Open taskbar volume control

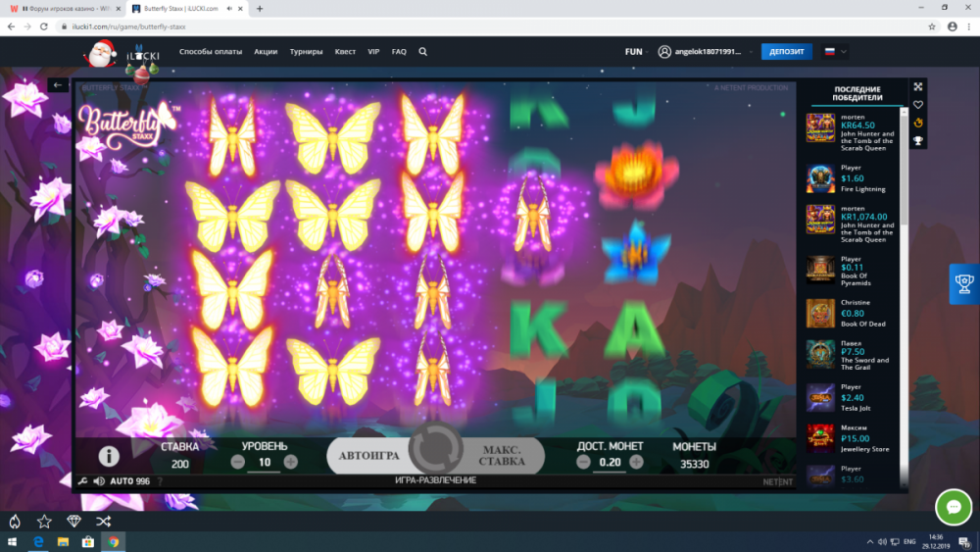click(x=882, y=542)
